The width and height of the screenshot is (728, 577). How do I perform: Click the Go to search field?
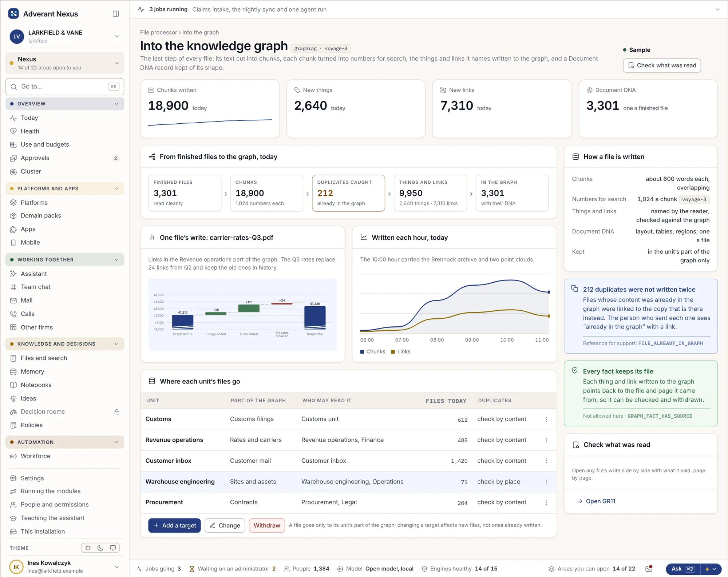click(65, 87)
